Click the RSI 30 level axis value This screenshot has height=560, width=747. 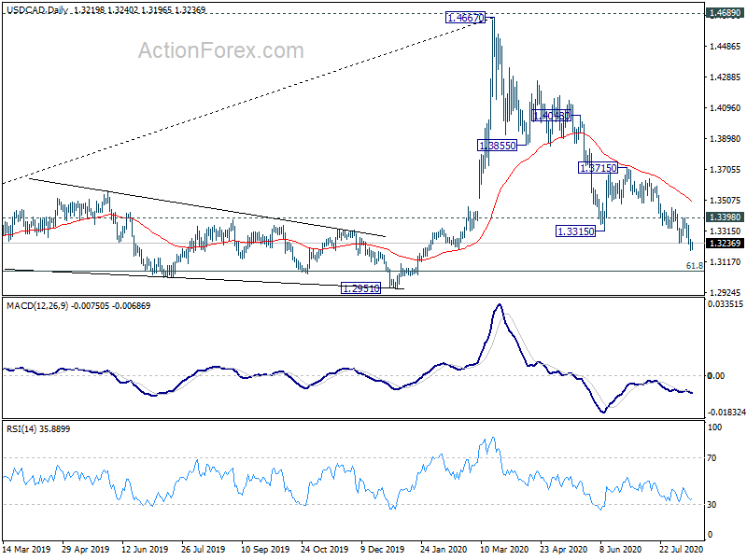pyautogui.click(x=712, y=504)
